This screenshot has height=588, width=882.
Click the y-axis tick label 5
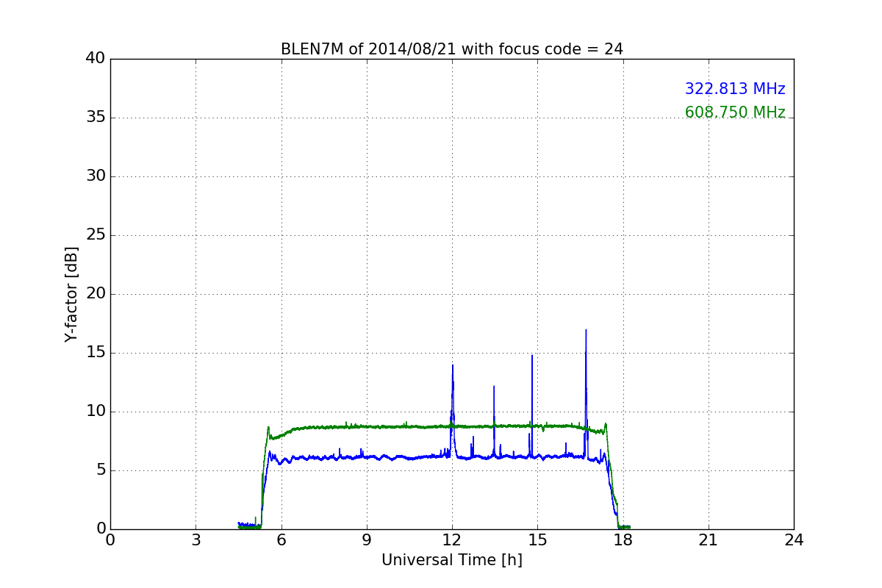pos(100,470)
